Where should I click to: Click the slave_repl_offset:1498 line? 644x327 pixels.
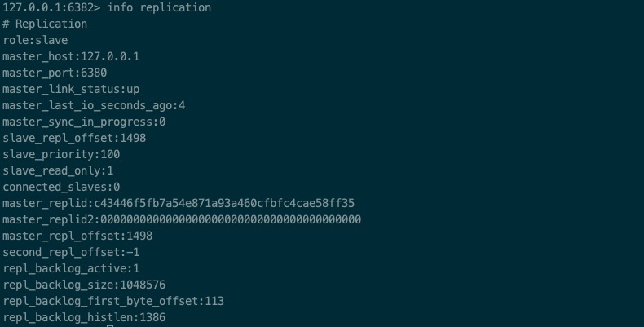pyautogui.click(x=74, y=138)
